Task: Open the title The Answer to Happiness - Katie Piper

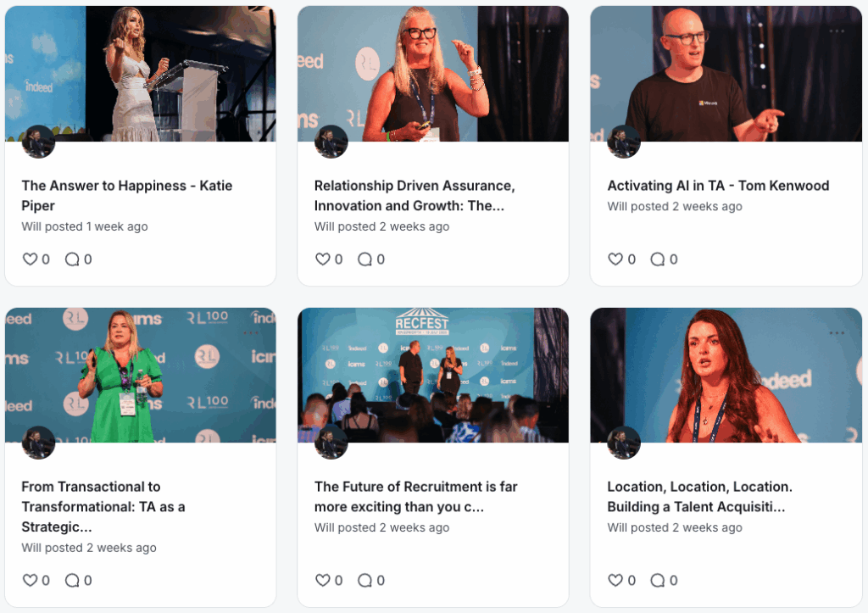Action: click(127, 196)
